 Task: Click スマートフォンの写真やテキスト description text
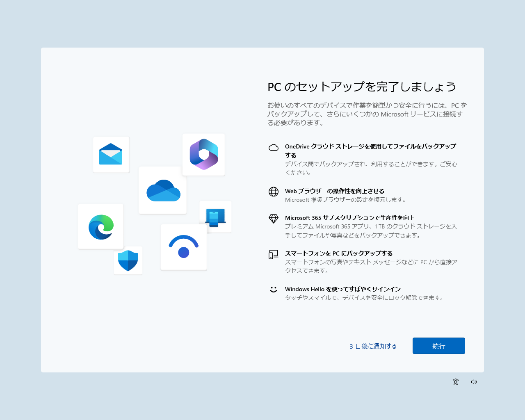[371, 266]
